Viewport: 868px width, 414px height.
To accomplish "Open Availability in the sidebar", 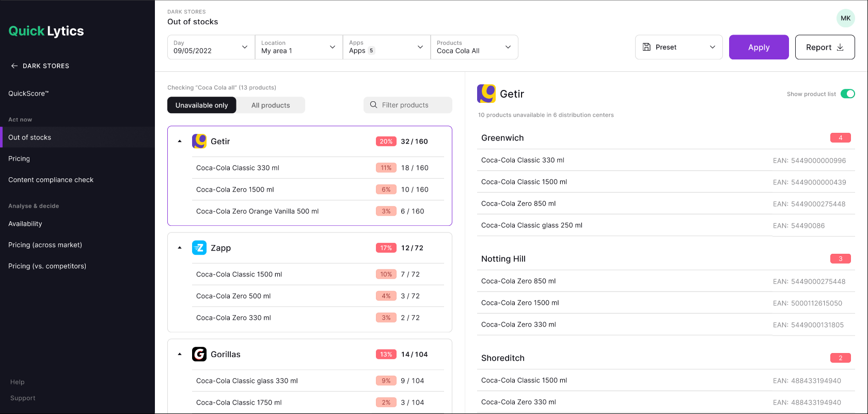I will click(x=25, y=224).
